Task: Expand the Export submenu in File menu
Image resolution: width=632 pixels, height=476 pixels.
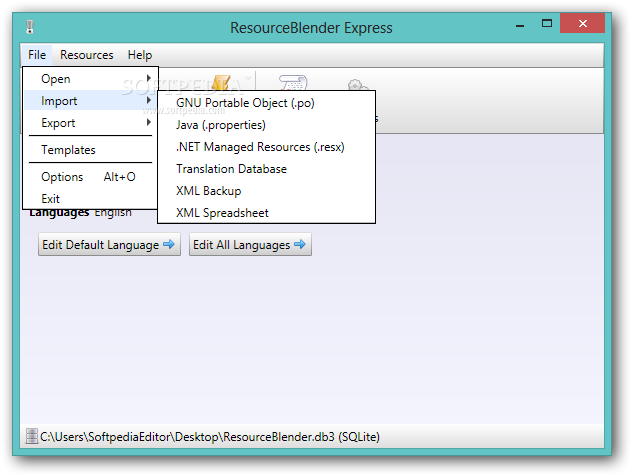Action: click(x=91, y=123)
